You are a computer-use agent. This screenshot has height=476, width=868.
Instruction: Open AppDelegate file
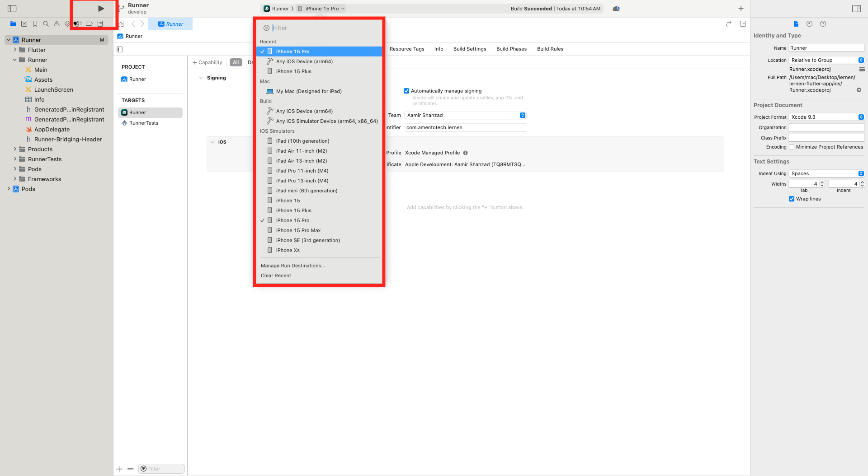click(52, 129)
